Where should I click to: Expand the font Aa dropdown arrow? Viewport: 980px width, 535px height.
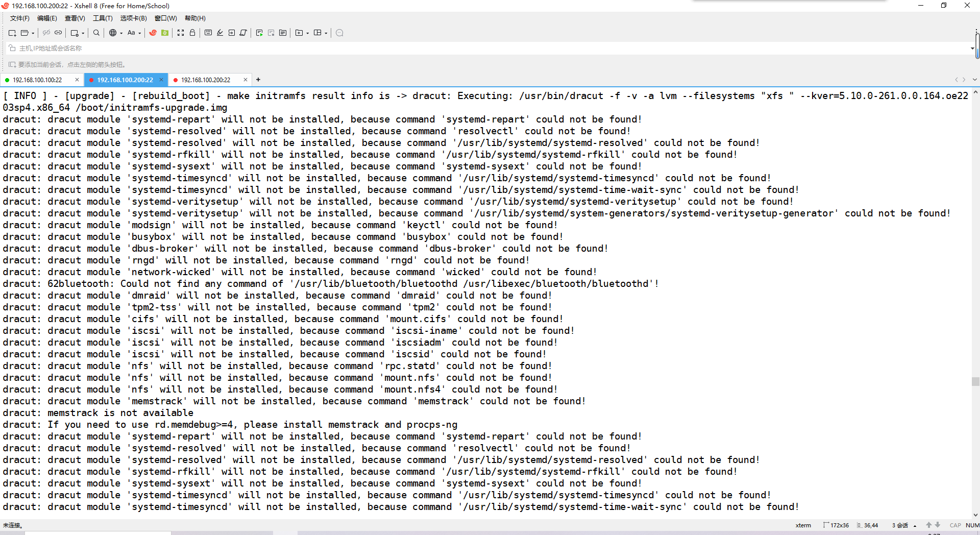(x=139, y=34)
